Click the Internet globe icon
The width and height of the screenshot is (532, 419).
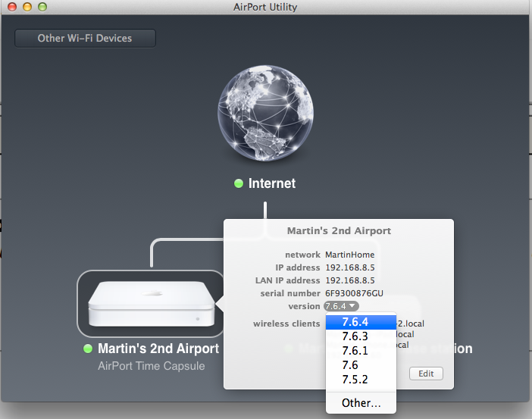[265, 113]
